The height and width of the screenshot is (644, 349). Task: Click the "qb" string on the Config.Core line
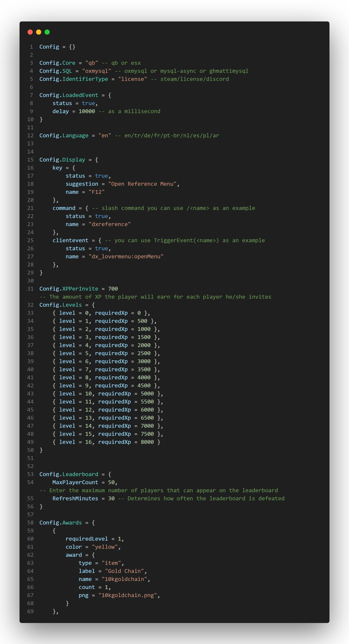point(92,63)
